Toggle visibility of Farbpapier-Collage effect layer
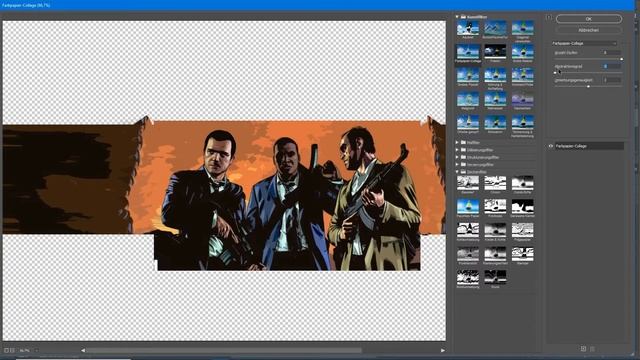The width and height of the screenshot is (640, 360). click(x=551, y=146)
